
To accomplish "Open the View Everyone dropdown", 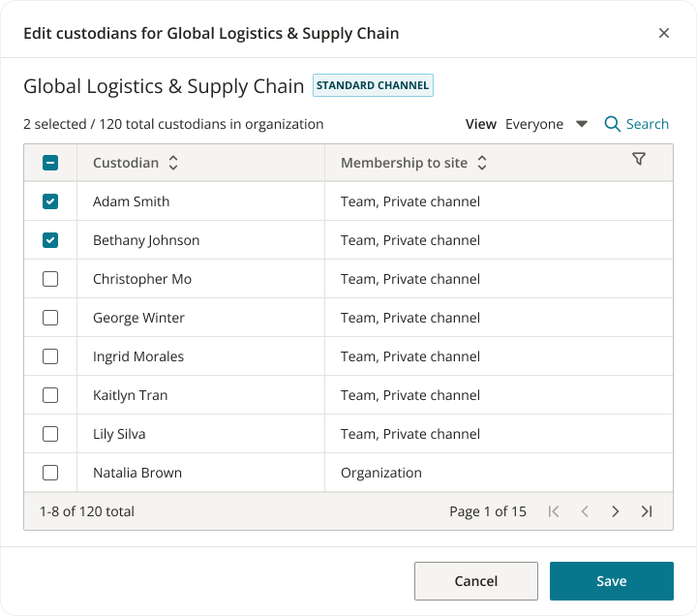I will click(547, 124).
